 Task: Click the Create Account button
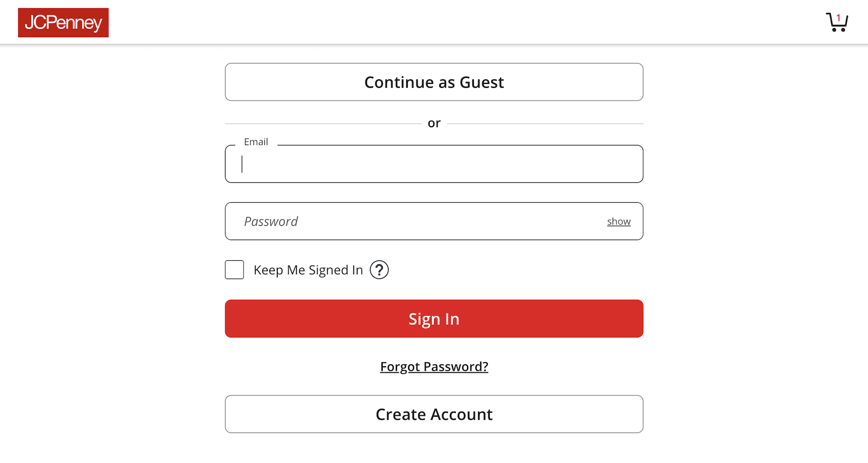tap(434, 414)
